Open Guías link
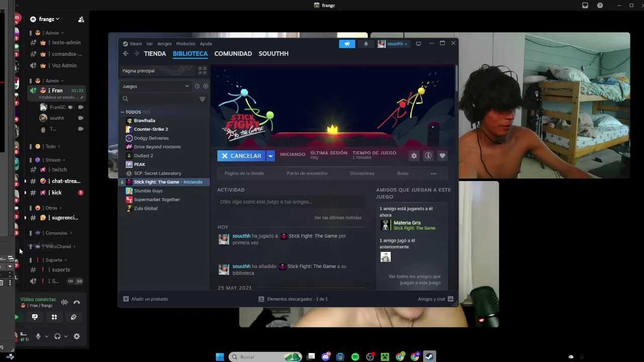Image resolution: width=644 pixels, height=362 pixels. pyautogui.click(x=403, y=173)
